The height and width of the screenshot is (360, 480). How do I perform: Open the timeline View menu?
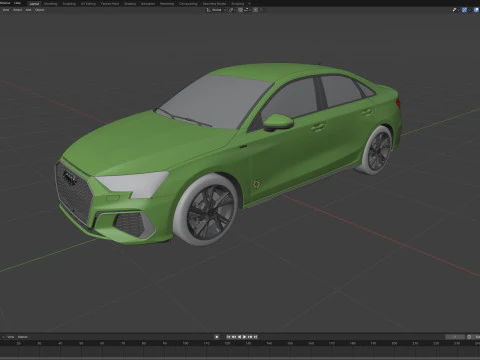tap(11, 337)
